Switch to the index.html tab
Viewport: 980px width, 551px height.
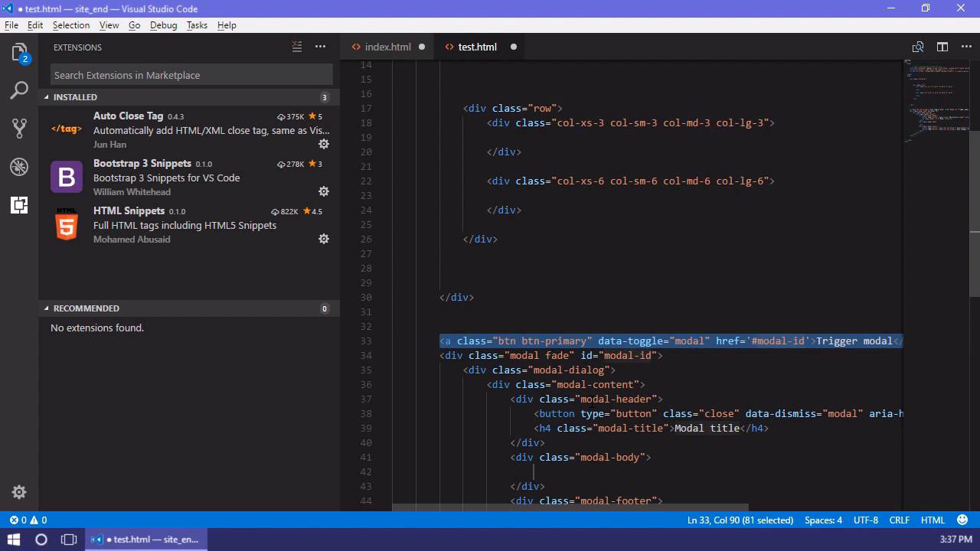pos(387,47)
